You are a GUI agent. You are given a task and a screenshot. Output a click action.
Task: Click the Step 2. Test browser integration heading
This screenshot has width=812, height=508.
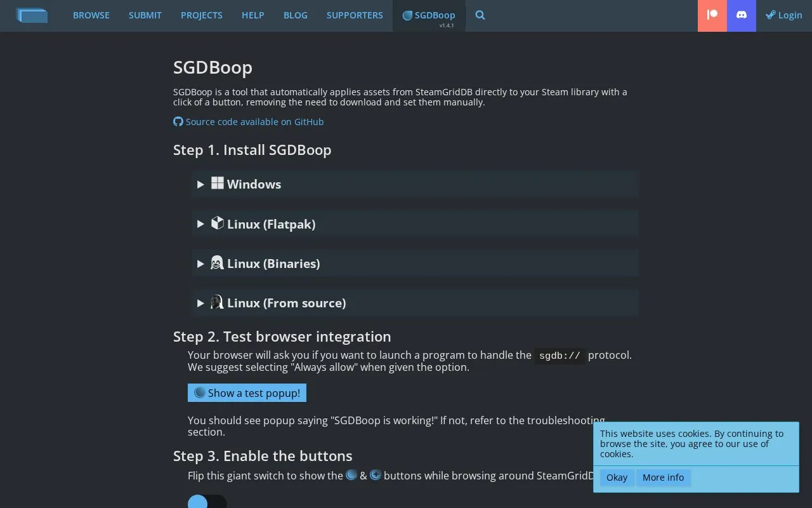point(282,337)
